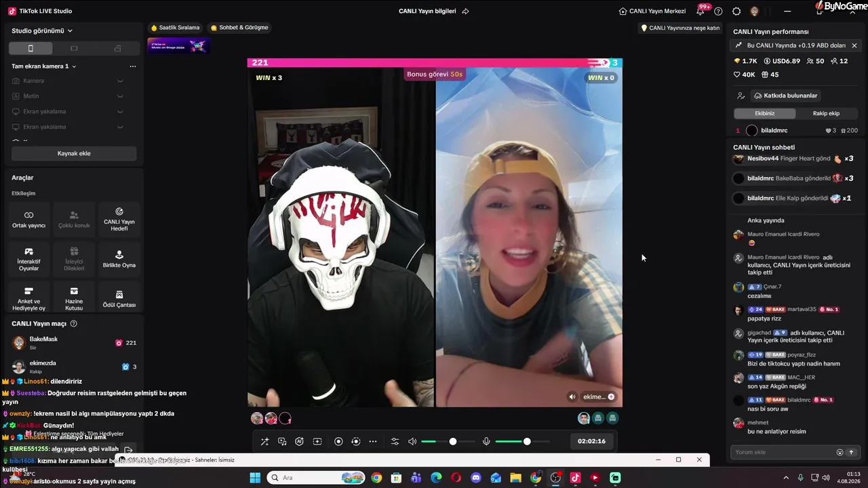Image resolution: width=868 pixels, height=488 pixels.
Task: Open the Ortak yayıncı tool
Action: 29,219
